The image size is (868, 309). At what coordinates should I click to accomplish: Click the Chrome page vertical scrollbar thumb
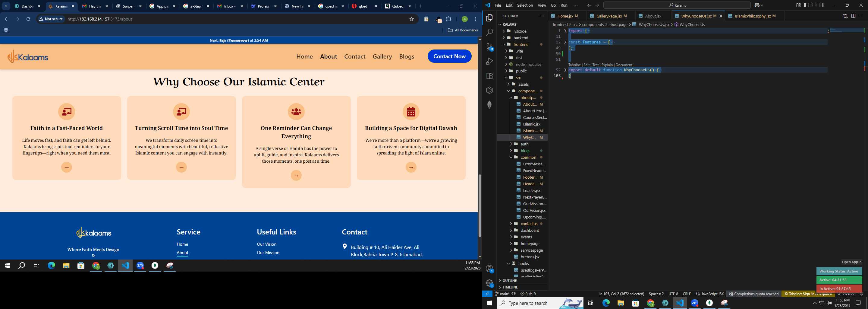click(480, 206)
